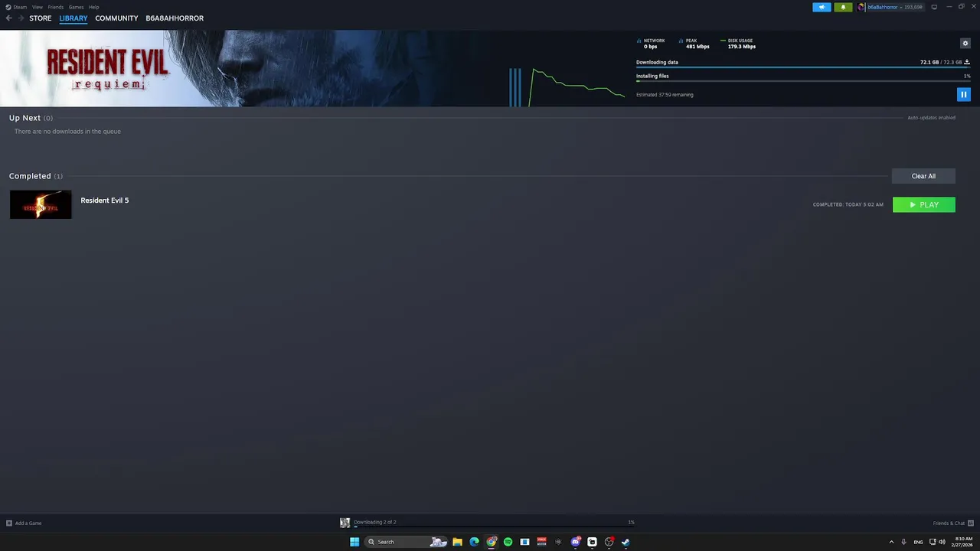Open the Games menu

[x=77, y=7]
